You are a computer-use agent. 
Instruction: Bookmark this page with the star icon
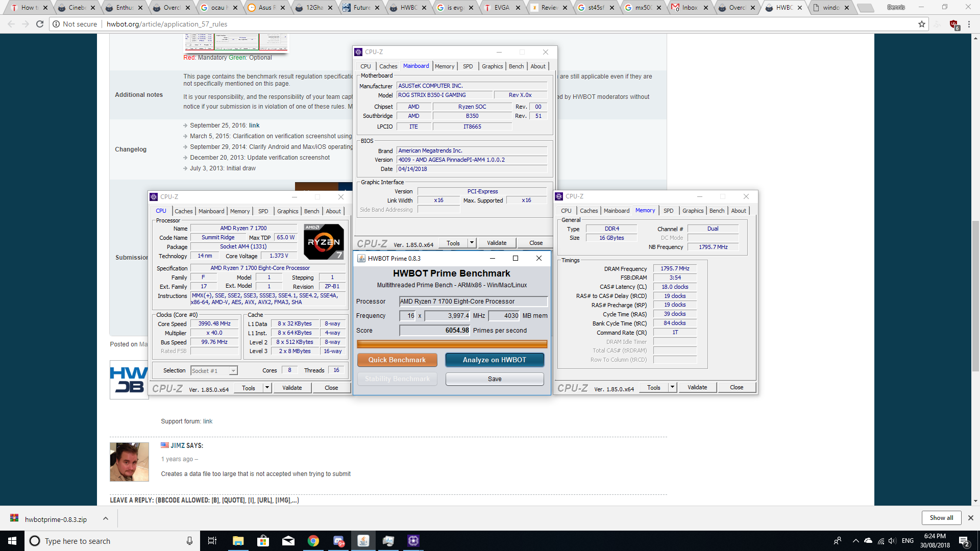tap(921, 24)
